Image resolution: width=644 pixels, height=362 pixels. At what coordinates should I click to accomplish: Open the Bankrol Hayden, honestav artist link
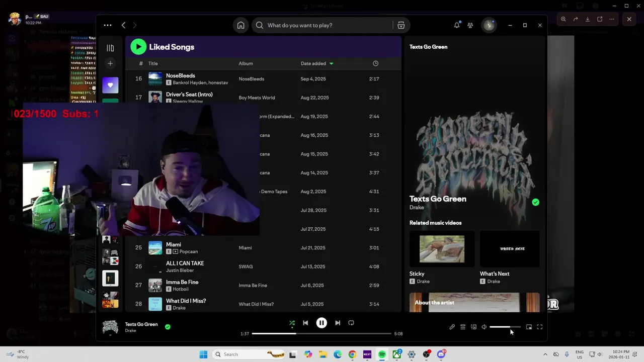200,82
